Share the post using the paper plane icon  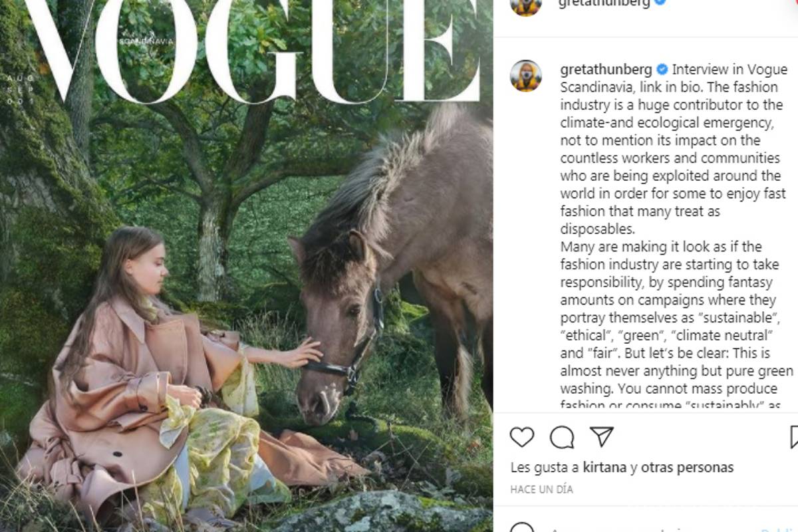coord(602,437)
